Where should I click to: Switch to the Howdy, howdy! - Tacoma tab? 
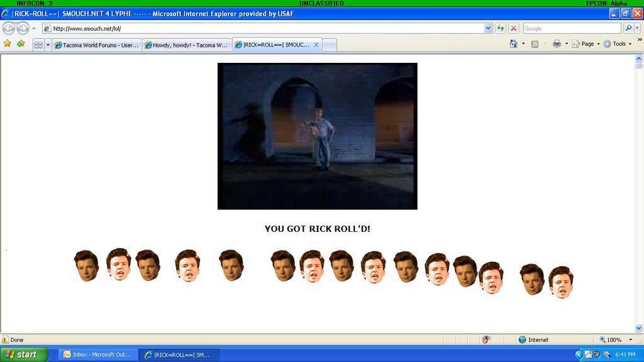[x=187, y=45]
